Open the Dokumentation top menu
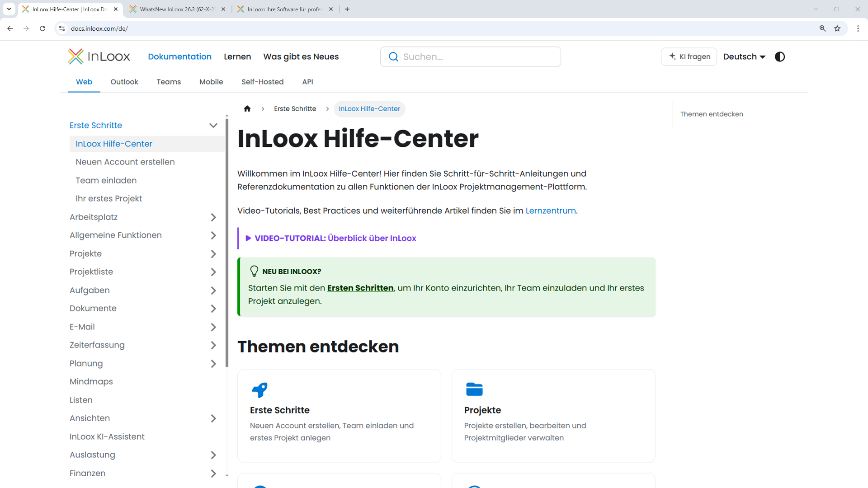This screenshot has width=868, height=488. (x=179, y=57)
